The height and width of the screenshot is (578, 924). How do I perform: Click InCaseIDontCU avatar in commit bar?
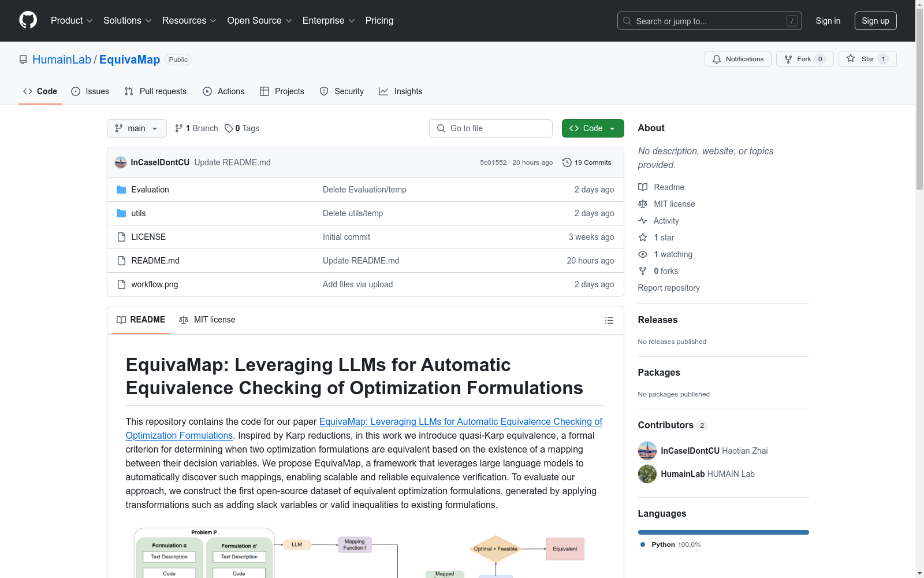coord(121,162)
